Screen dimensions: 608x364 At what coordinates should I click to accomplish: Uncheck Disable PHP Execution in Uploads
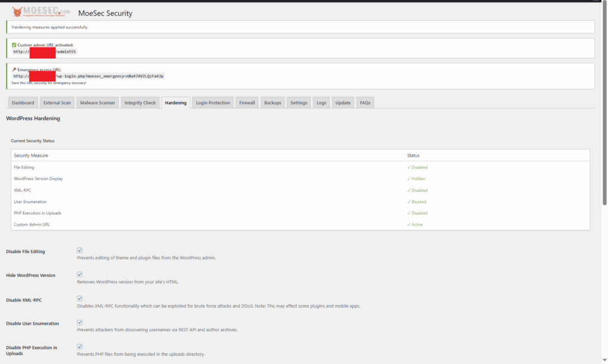pyautogui.click(x=80, y=346)
